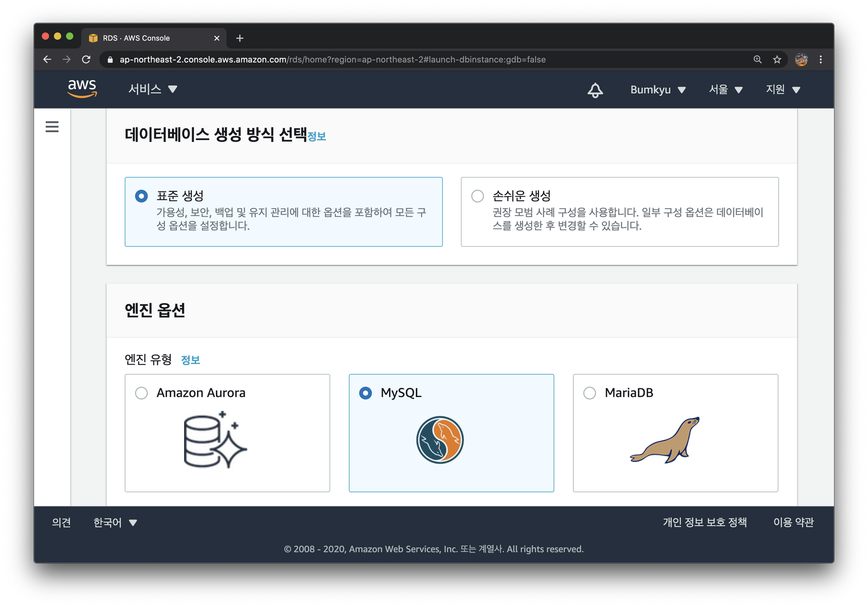Select the MySQL engine radio button

tap(365, 393)
